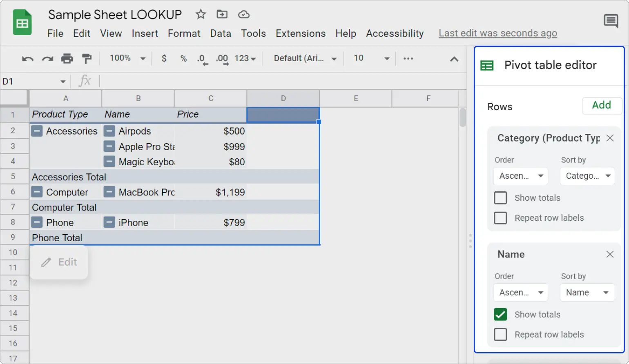Open the Data menu
This screenshot has height=364, width=629.
click(221, 33)
